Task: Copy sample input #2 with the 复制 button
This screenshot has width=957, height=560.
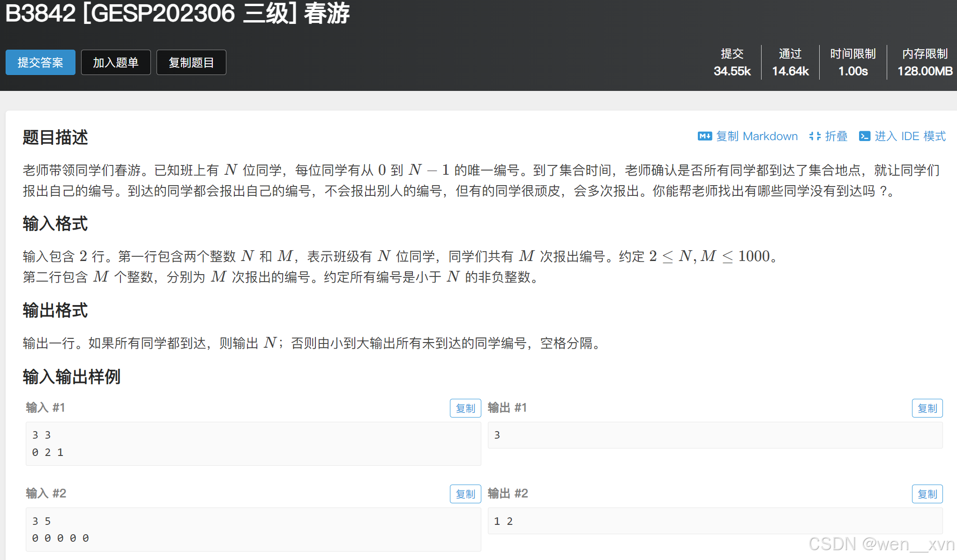Action: (x=465, y=494)
